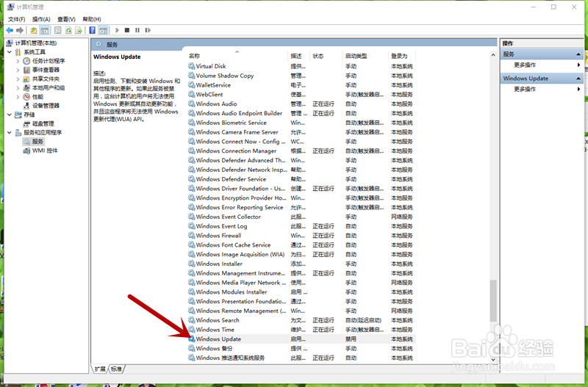Open the 文件(F) menu

coord(16,19)
